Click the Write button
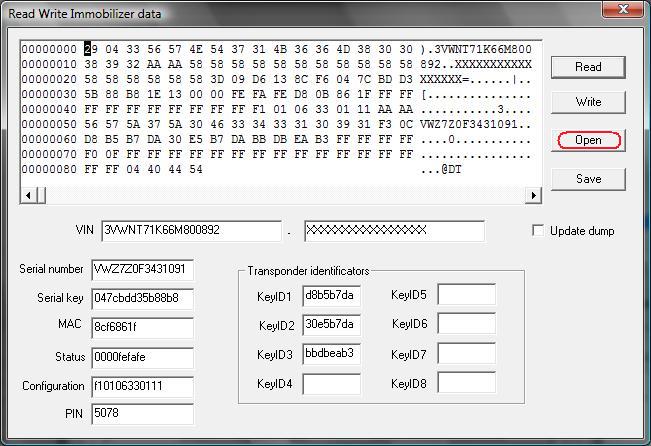 (588, 102)
